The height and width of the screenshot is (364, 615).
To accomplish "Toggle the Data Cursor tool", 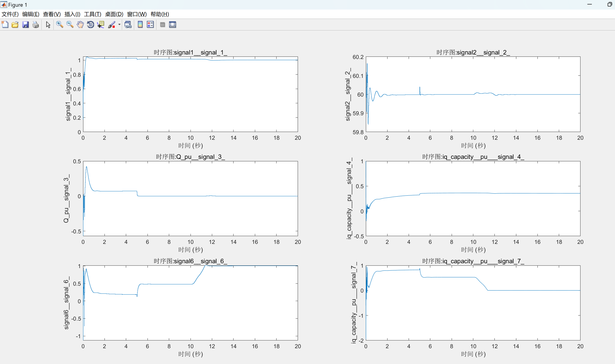I will click(101, 24).
